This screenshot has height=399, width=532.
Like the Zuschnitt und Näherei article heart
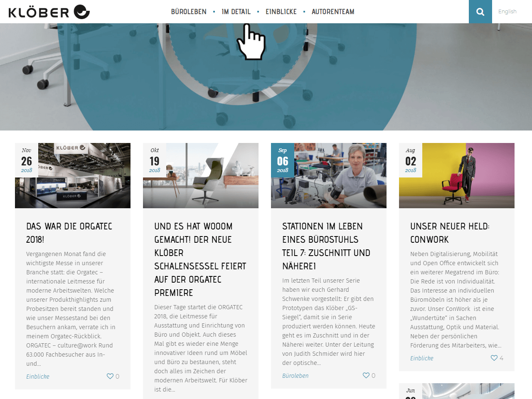(366, 375)
